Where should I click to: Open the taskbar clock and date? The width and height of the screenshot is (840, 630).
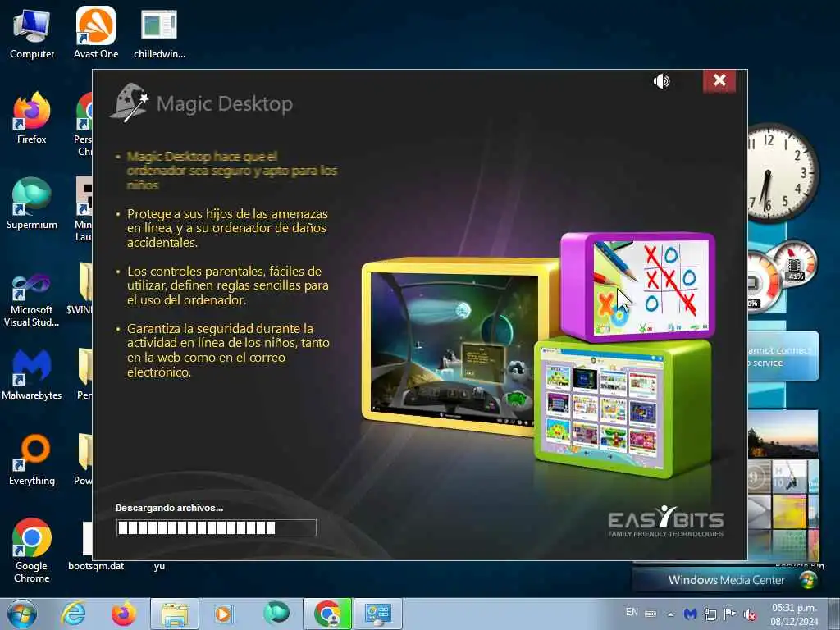[x=794, y=614]
